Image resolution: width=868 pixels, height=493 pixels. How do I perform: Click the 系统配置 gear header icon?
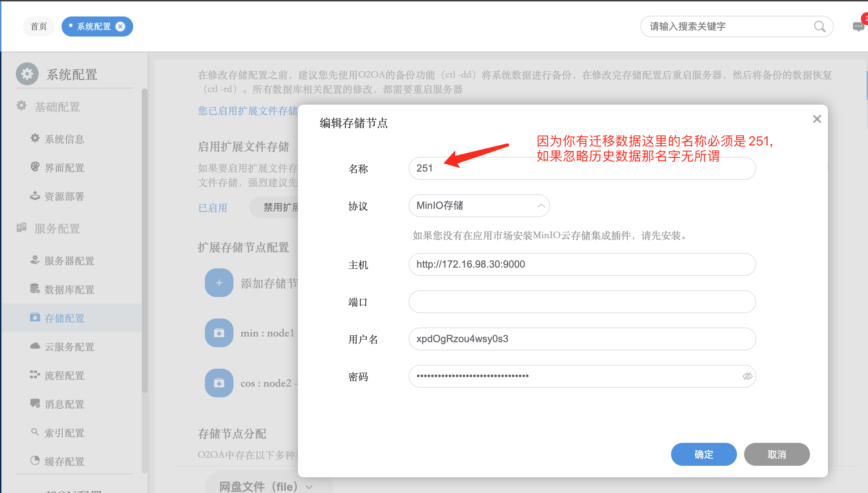coord(27,74)
